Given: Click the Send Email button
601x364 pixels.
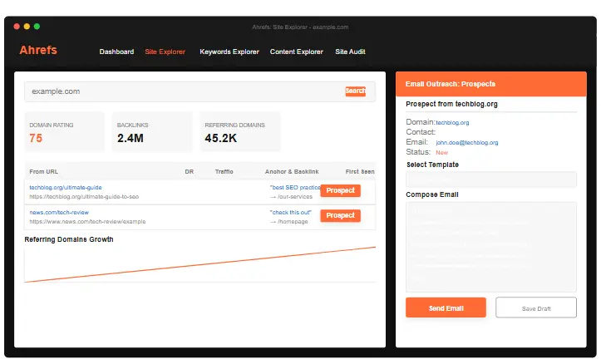Looking at the screenshot, I should pos(446,307).
